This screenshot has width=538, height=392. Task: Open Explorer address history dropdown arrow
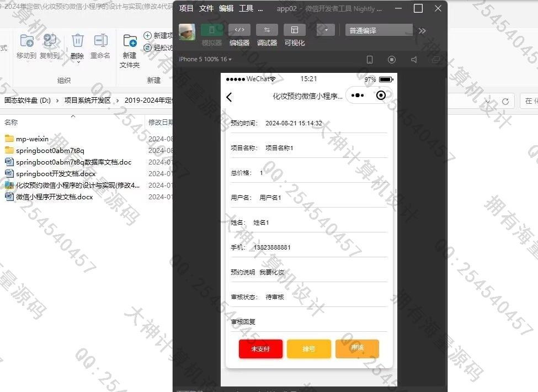(488, 101)
